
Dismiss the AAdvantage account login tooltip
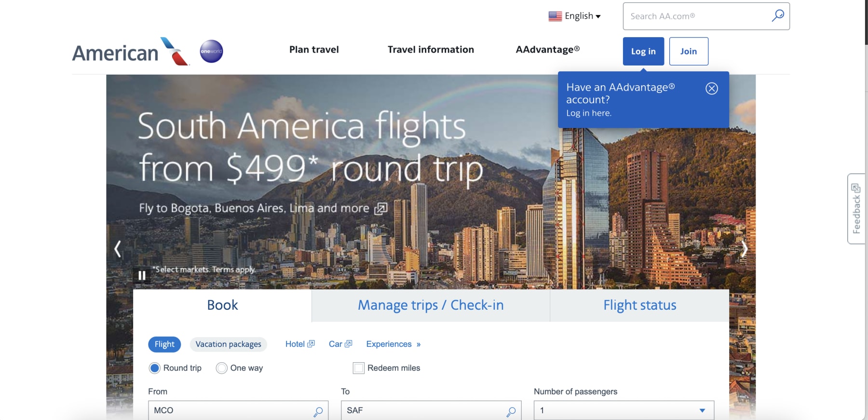click(x=712, y=88)
